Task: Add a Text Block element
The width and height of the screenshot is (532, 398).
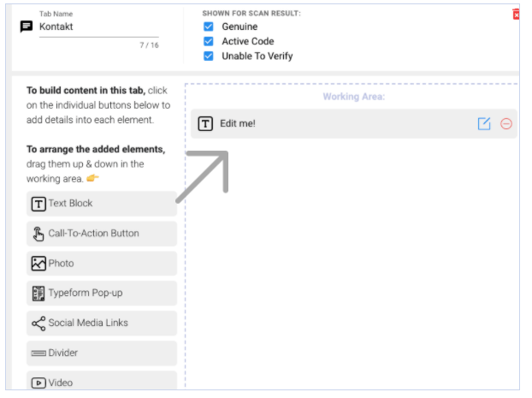Action: pos(102,204)
